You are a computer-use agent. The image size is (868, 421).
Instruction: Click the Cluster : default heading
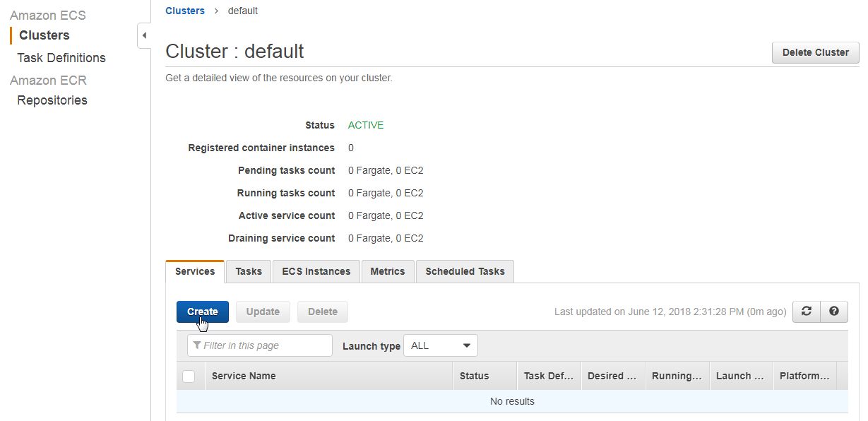click(234, 51)
